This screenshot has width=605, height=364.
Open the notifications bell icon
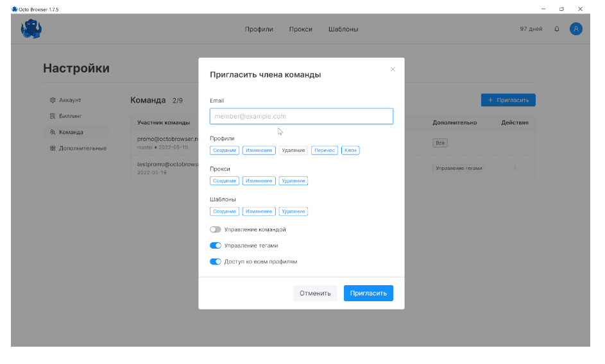(x=557, y=29)
